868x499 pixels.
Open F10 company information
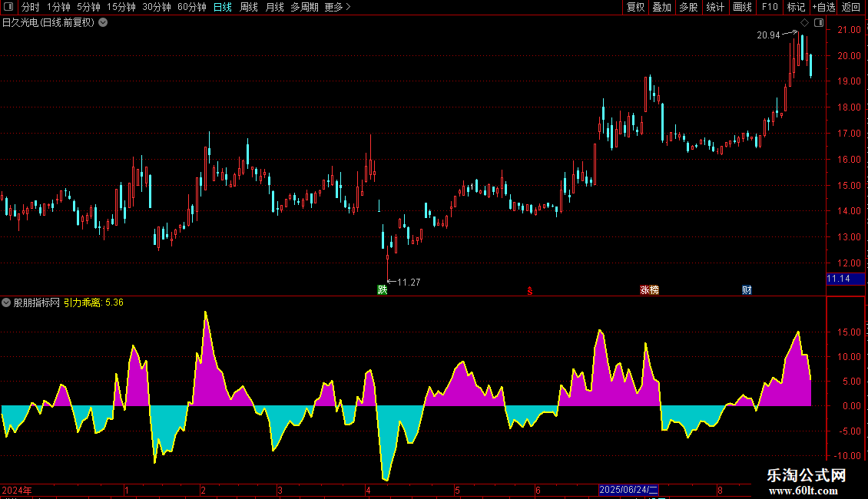pos(770,7)
